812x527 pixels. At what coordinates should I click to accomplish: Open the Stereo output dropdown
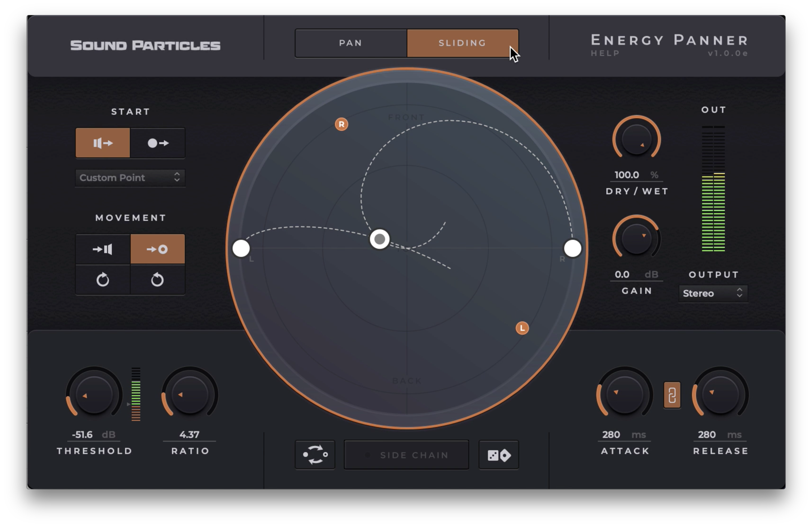click(713, 294)
